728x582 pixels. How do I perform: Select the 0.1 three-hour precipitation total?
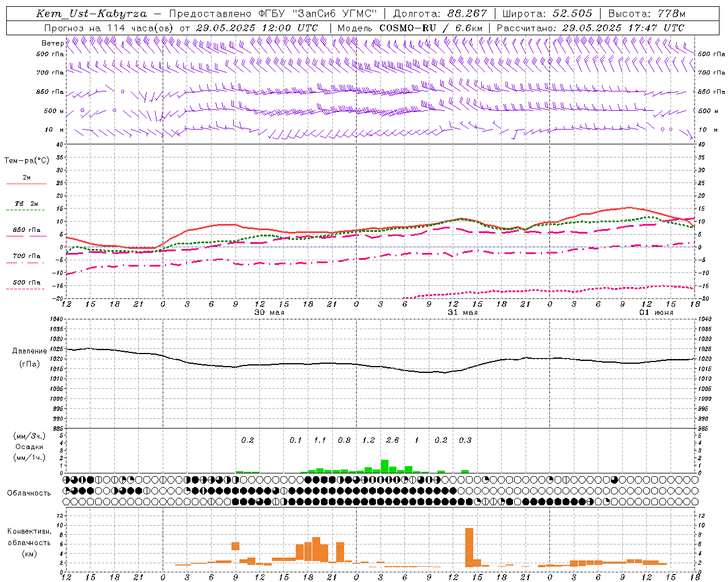coord(296,440)
